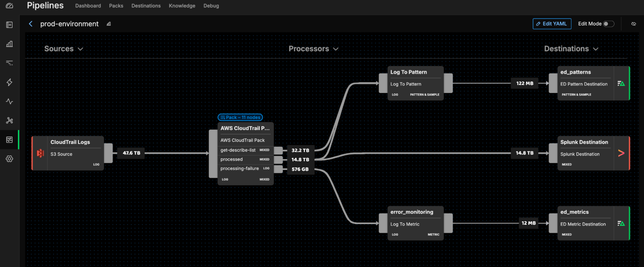The width and height of the screenshot is (644, 267).
Task: Open the bar chart icon in sidebar
Action: (x=9, y=44)
